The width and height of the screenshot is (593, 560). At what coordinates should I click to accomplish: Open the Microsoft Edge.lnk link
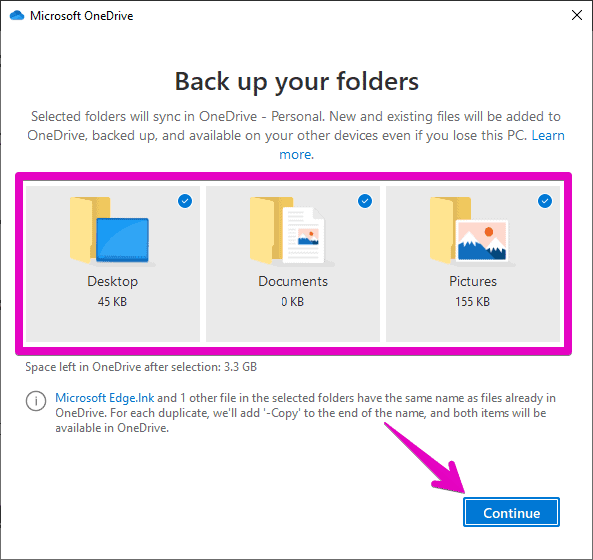tap(105, 398)
